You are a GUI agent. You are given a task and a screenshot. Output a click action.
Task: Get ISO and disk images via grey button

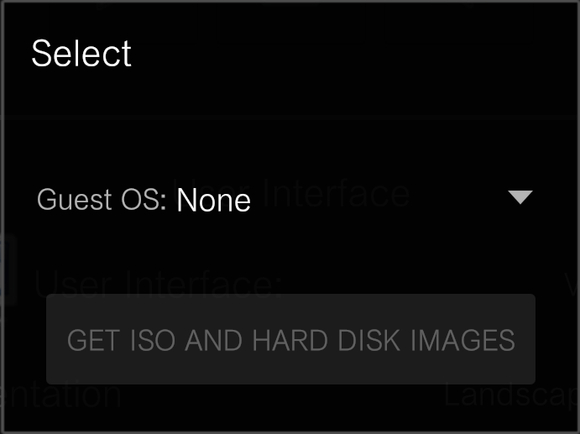[x=291, y=339]
